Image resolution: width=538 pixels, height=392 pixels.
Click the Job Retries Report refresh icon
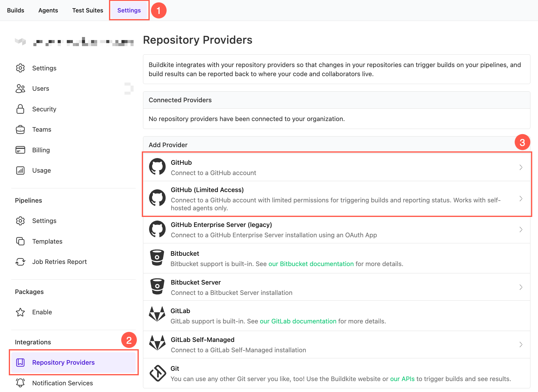[20, 262]
